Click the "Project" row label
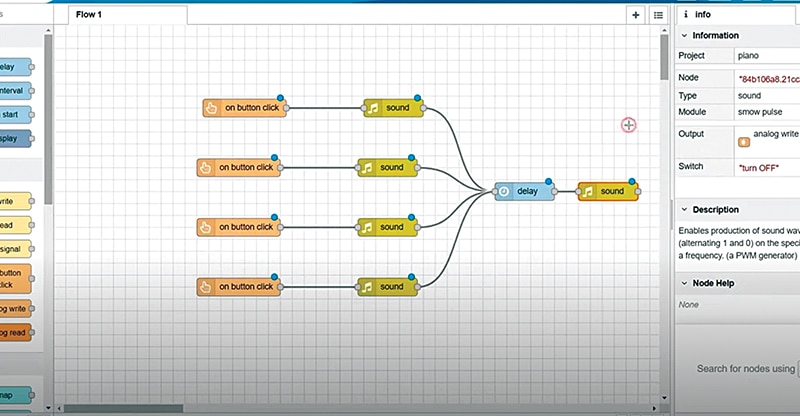 [691, 56]
